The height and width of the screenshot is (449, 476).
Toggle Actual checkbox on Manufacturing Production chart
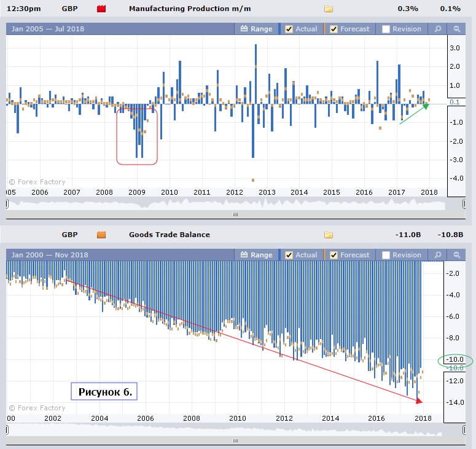click(x=289, y=29)
